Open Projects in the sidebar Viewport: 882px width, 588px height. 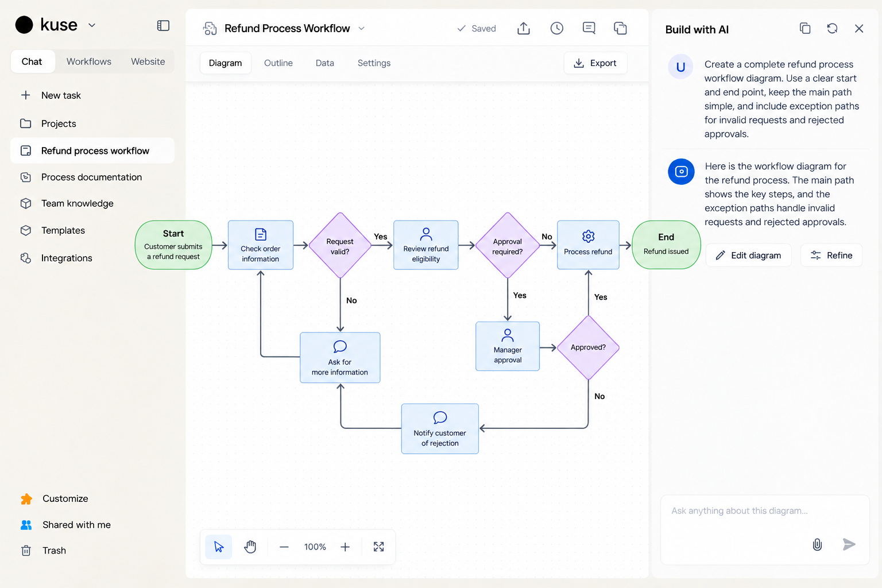click(92, 123)
